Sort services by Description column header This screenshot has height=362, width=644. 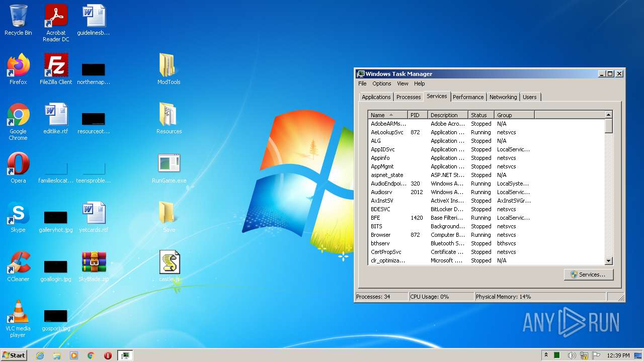tap(448, 115)
